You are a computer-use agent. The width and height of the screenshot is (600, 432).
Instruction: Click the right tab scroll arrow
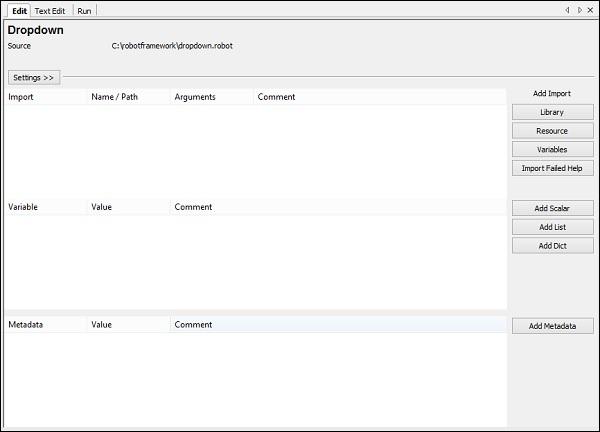coord(579,10)
